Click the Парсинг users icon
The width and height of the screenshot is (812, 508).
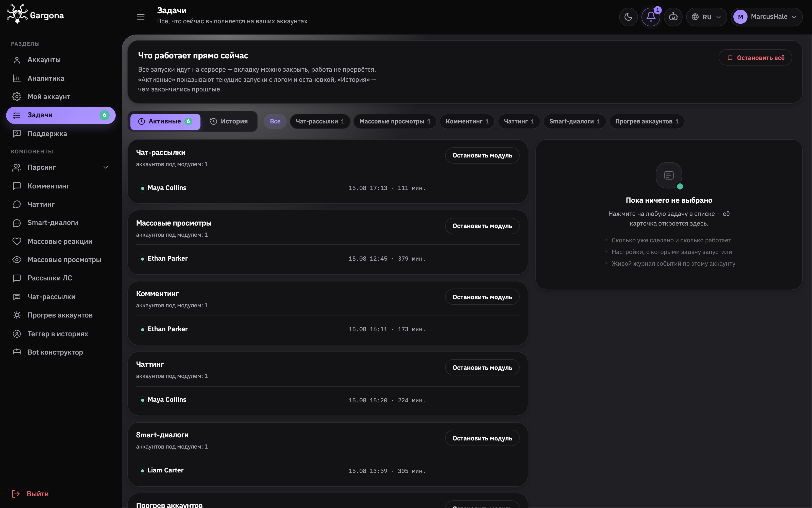click(17, 167)
